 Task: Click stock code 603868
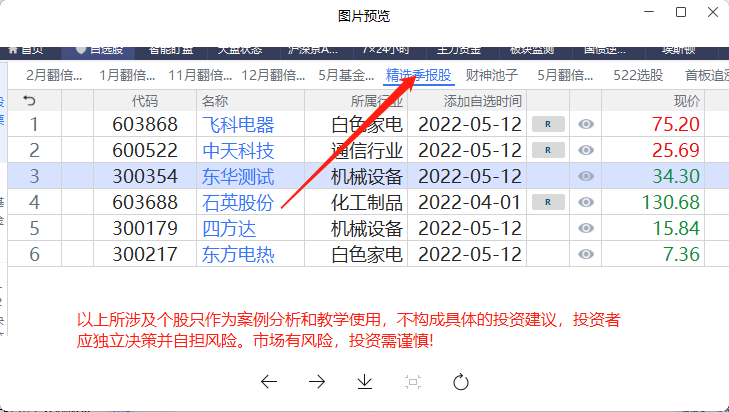145,125
